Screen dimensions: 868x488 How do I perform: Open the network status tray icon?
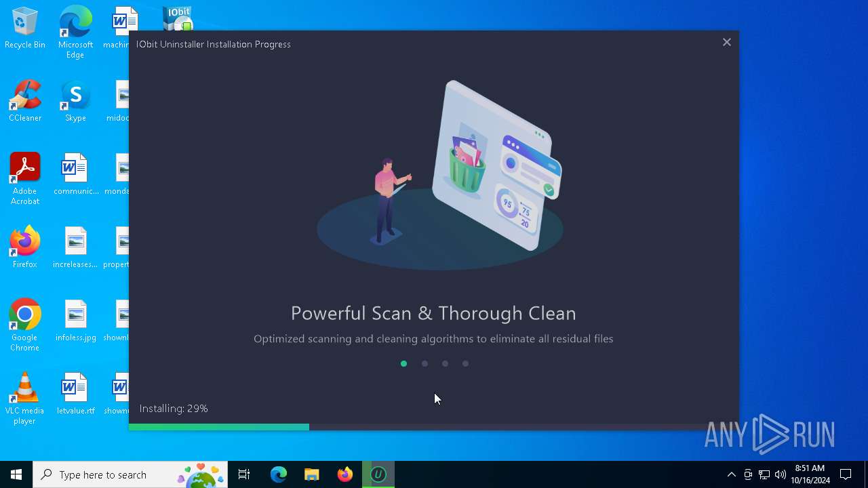click(x=764, y=474)
